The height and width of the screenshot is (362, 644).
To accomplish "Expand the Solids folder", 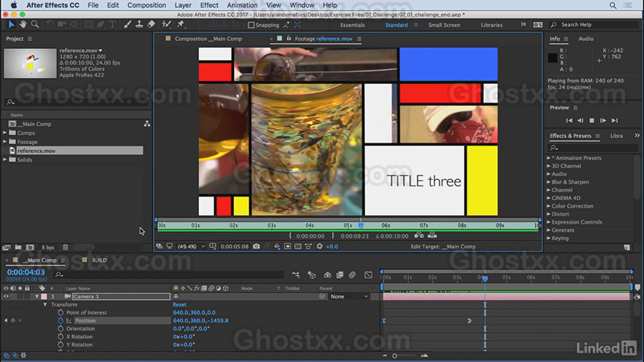I will [x=5, y=159].
